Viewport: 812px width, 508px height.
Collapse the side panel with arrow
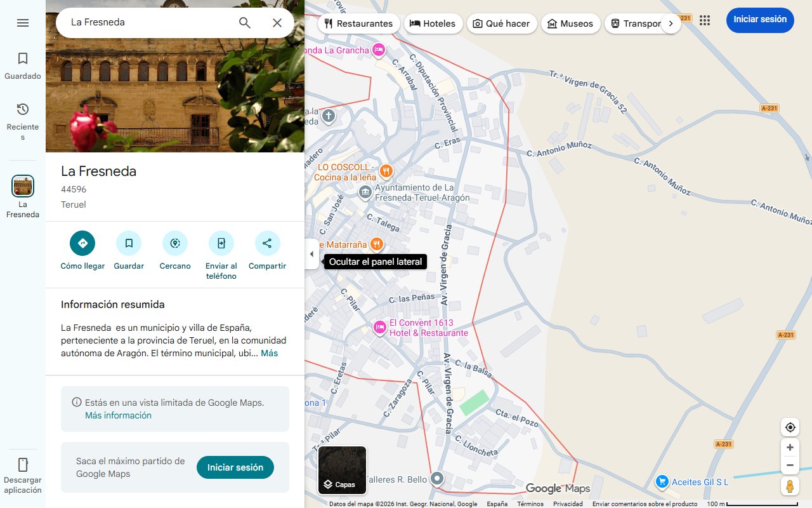(311, 254)
